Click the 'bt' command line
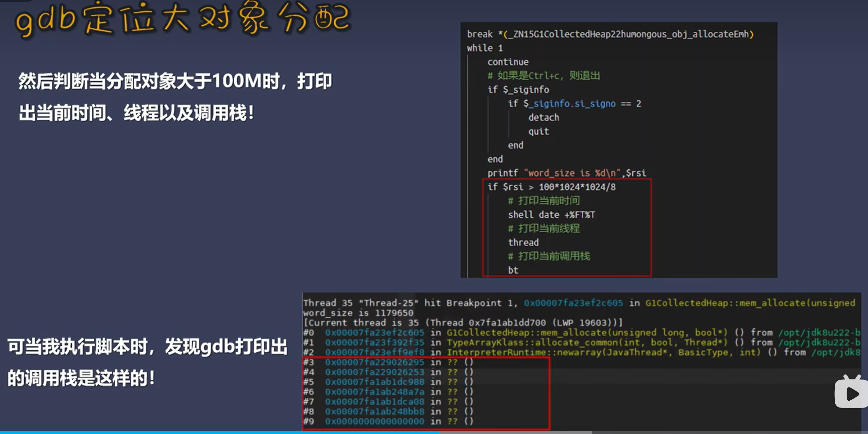Viewport: 868px width, 434px height. [513, 270]
